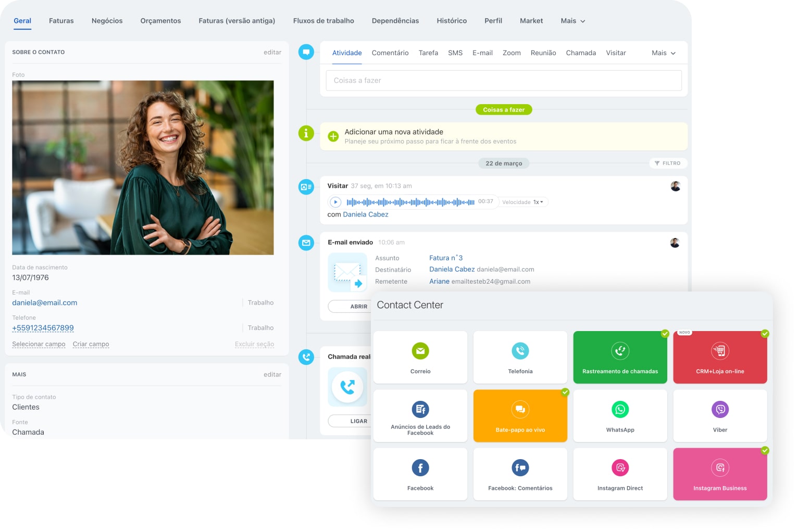Toggle the Bate-papo ao vivo channel
Screen dimensions: 798x532
[x=520, y=415]
